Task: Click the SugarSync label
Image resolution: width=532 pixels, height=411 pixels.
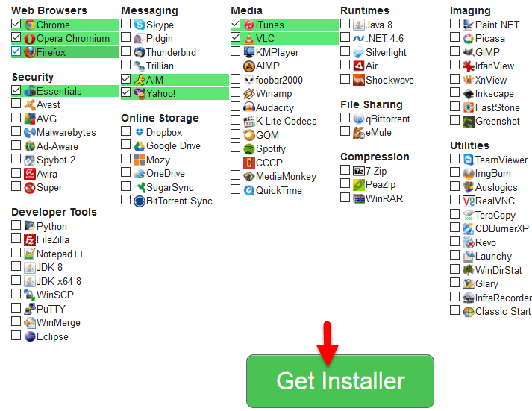Action: (170, 187)
